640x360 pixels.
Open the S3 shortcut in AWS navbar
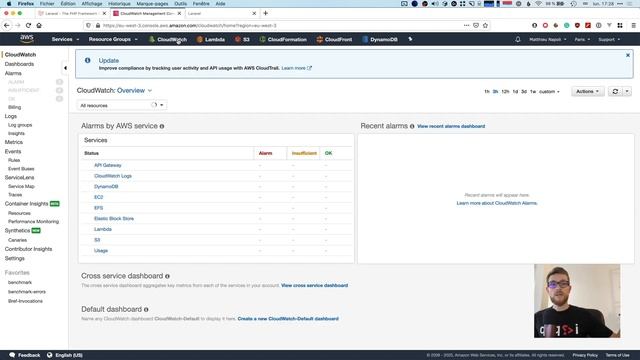click(x=242, y=40)
